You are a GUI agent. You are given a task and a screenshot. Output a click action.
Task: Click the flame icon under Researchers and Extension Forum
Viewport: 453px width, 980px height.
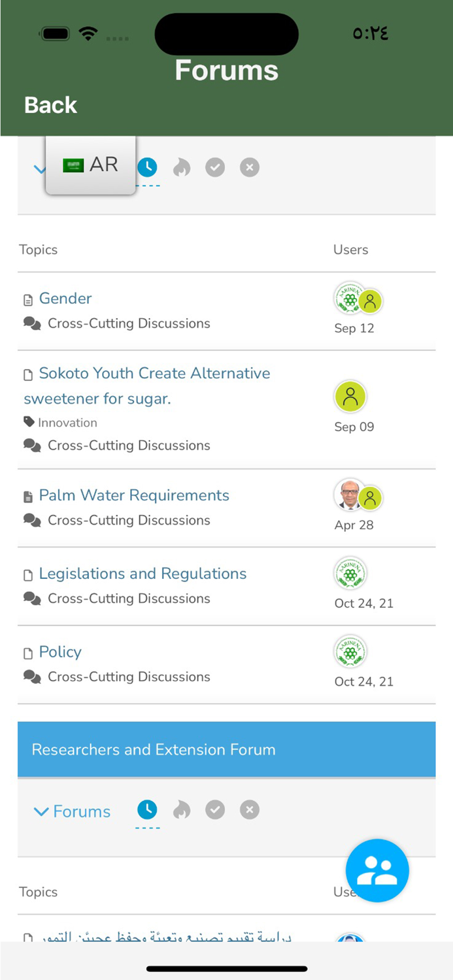[x=181, y=809]
